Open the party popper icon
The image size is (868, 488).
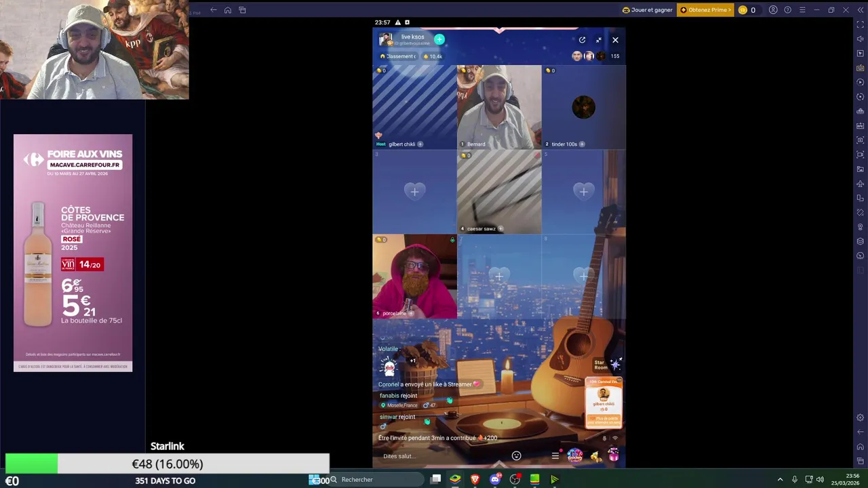tap(595, 456)
